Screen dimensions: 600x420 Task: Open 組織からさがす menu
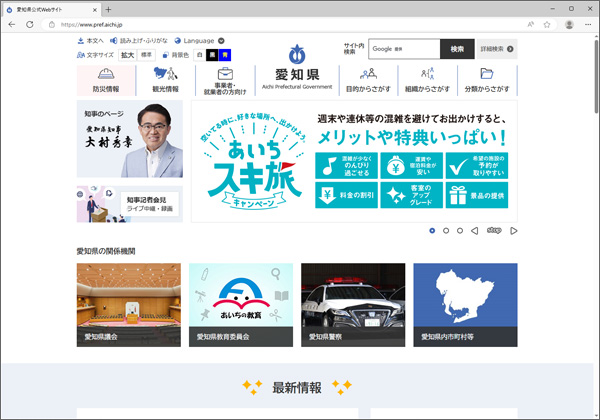427,80
